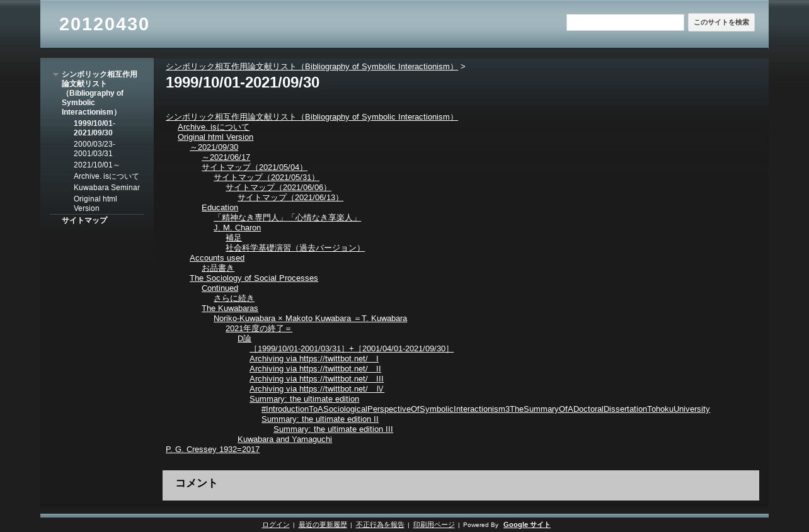The width and height of the screenshot is (809, 532).
Task: Open content tree root Bibliography link
Action: 312,116
